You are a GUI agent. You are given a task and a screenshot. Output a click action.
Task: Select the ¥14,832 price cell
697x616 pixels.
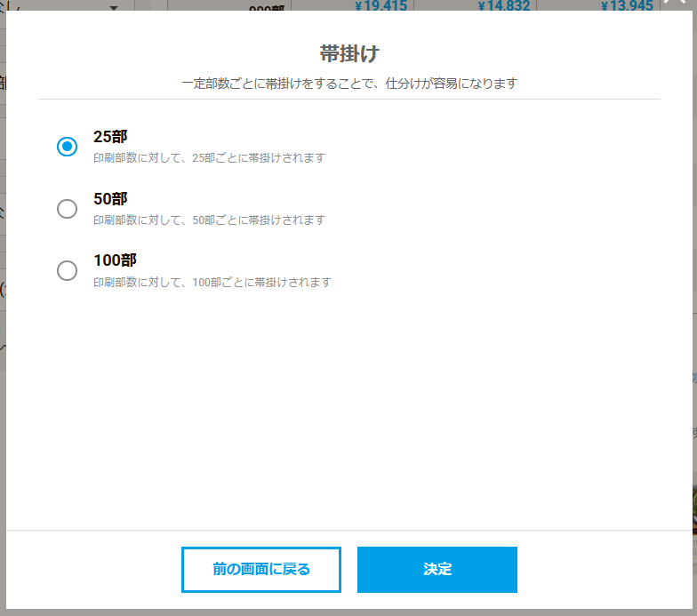click(504, 5)
